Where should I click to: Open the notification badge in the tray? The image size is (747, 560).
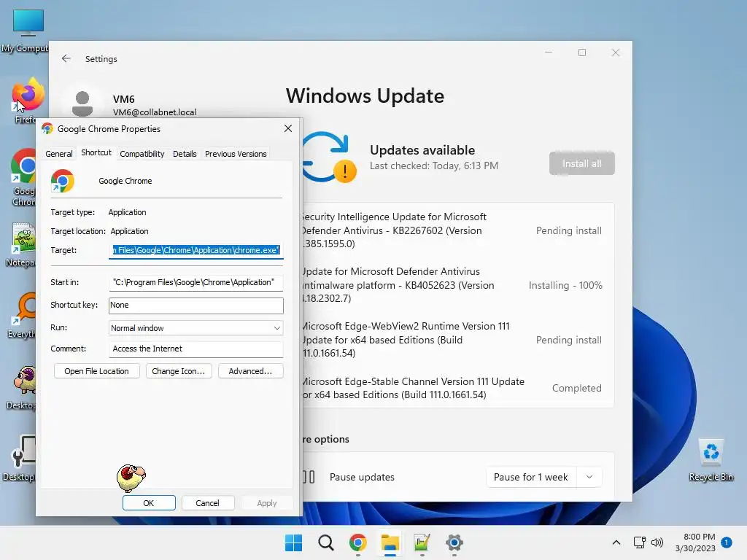tap(727, 542)
